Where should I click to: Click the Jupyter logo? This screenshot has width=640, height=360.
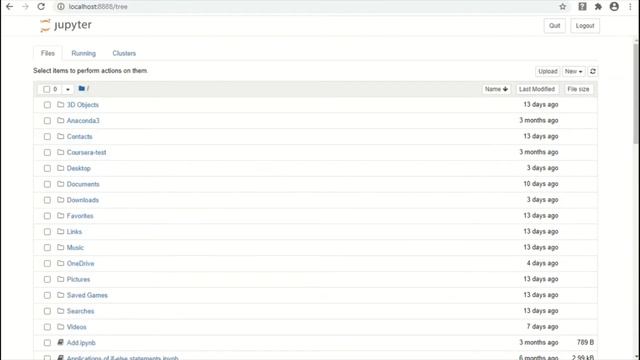click(x=66, y=25)
